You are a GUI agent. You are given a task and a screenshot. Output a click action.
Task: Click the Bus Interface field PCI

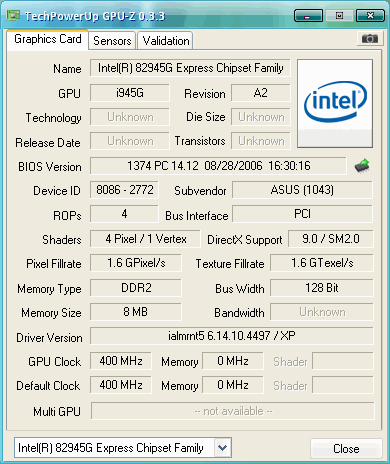pyautogui.click(x=302, y=214)
